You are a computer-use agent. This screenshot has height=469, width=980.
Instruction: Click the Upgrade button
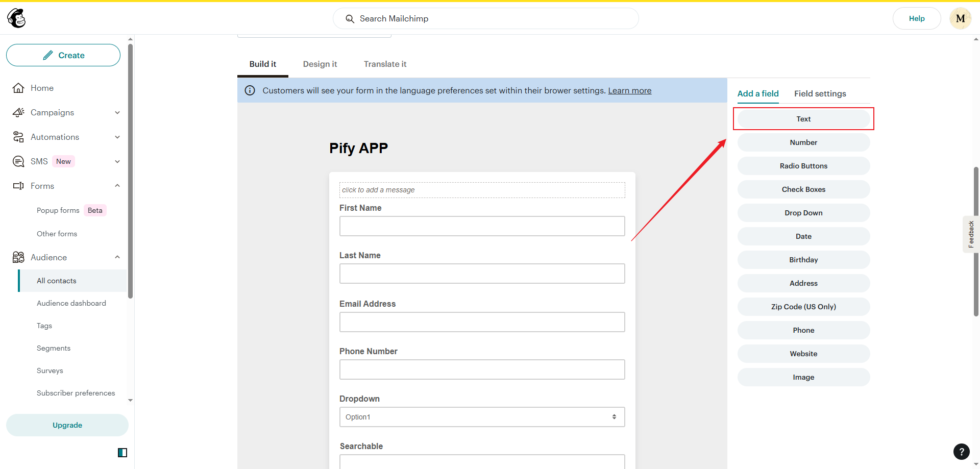[x=67, y=425]
